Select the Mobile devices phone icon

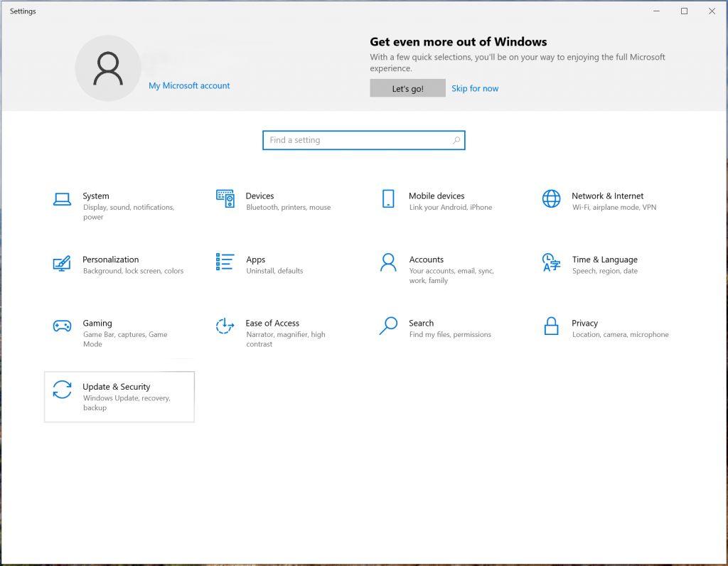388,198
